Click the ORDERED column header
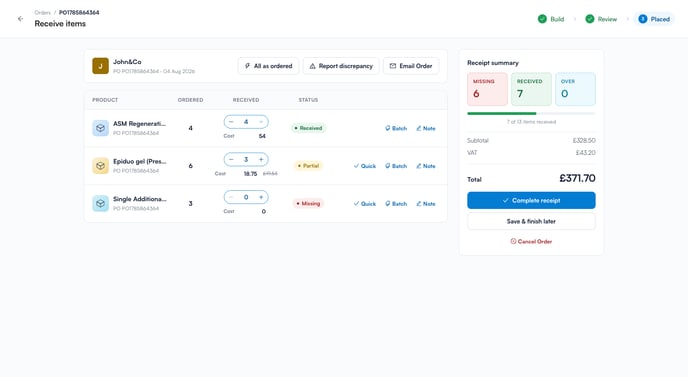Screen dimensions: 688x377 coord(190,100)
